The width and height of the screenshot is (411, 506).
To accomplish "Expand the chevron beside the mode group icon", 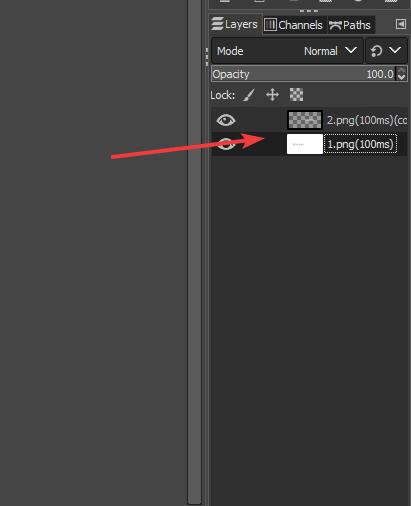I will (395, 50).
